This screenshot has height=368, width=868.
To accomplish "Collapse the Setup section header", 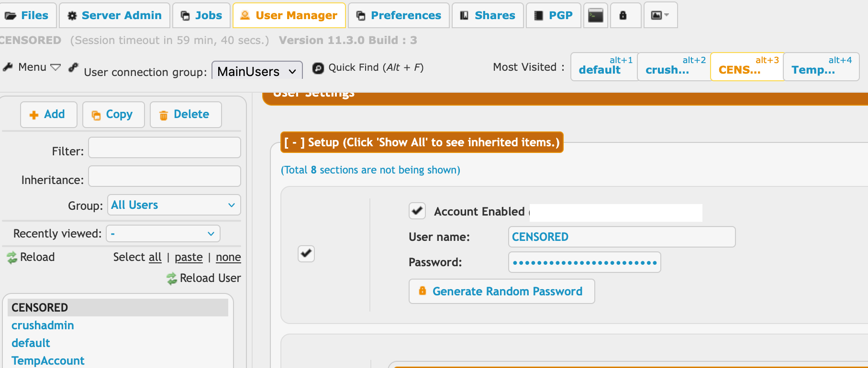I will coord(422,142).
